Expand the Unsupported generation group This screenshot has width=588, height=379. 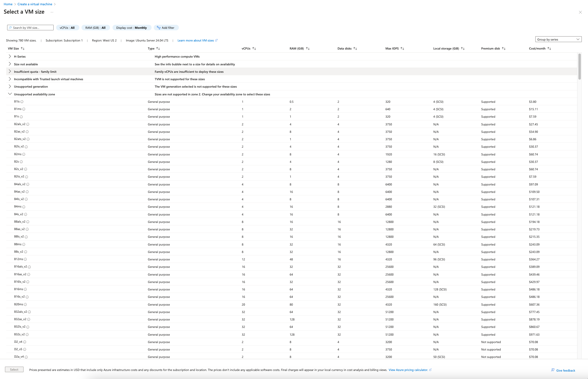(10, 86)
